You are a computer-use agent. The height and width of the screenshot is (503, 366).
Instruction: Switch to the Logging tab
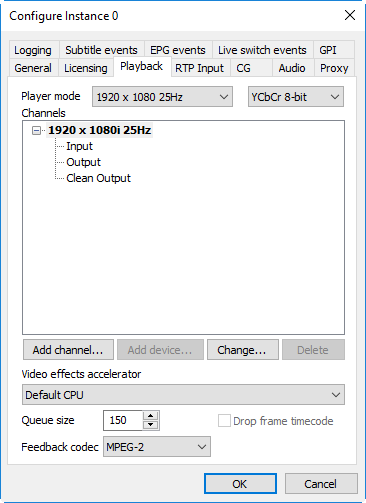(x=33, y=50)
